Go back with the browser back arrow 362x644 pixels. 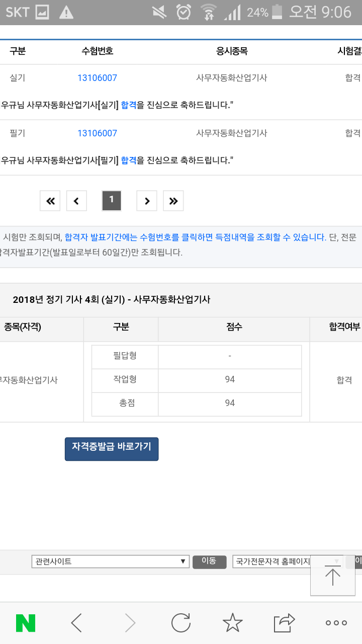[76, 623]
